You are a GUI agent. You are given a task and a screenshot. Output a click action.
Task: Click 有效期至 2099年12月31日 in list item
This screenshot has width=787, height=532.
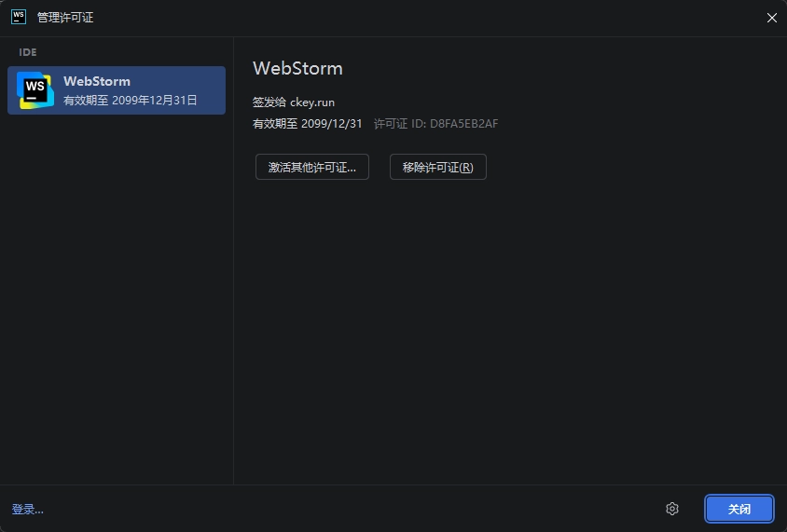(x=131, y=101)
